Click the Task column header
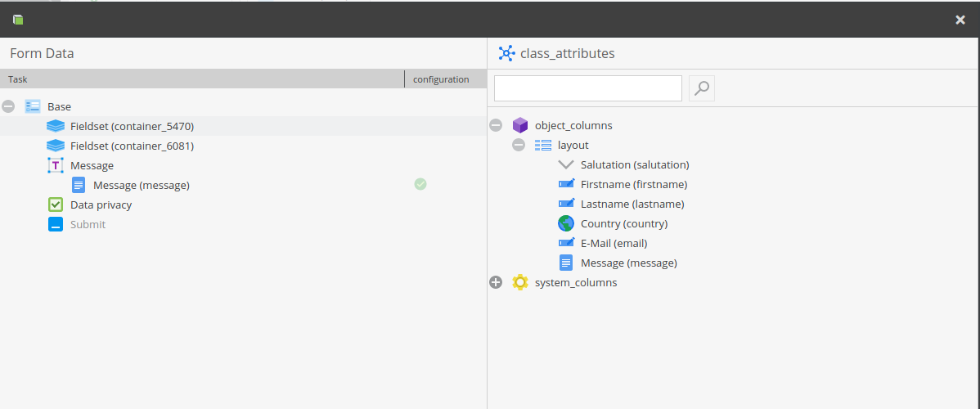The image size is (980, 409). [202, 79]
